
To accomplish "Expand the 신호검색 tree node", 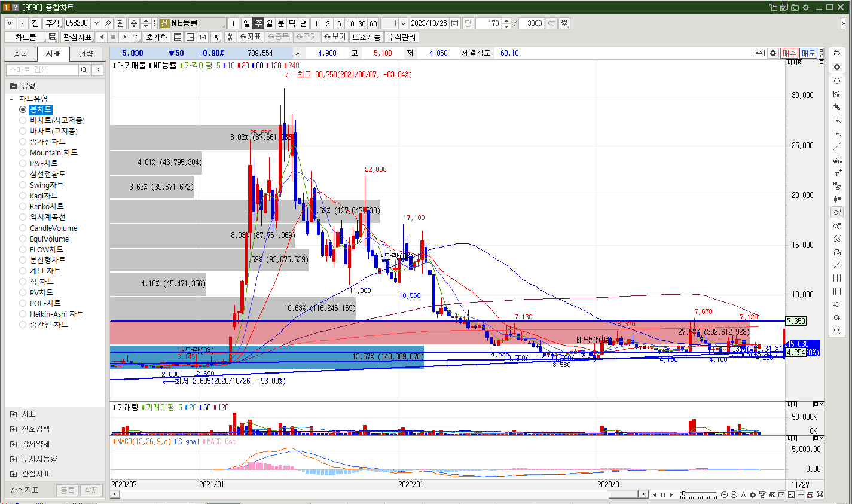I will [14, 429].
